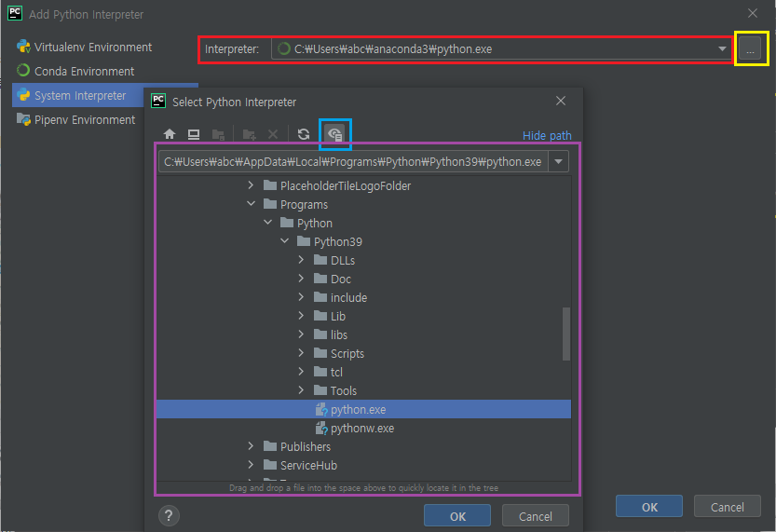Select the python.exe file

point(363,409)
